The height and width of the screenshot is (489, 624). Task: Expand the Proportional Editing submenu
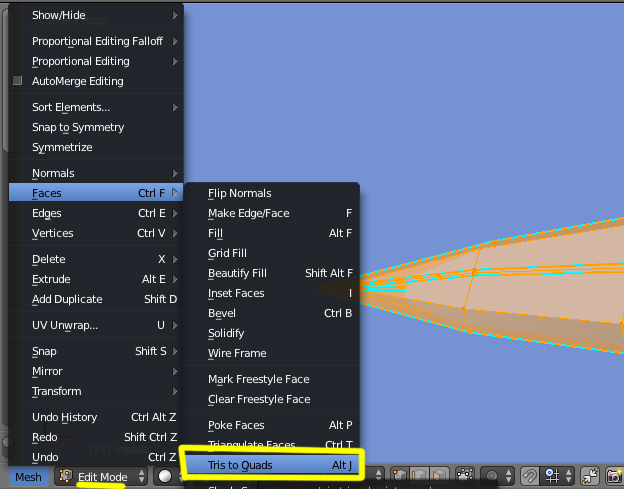[x=96, y=61]
